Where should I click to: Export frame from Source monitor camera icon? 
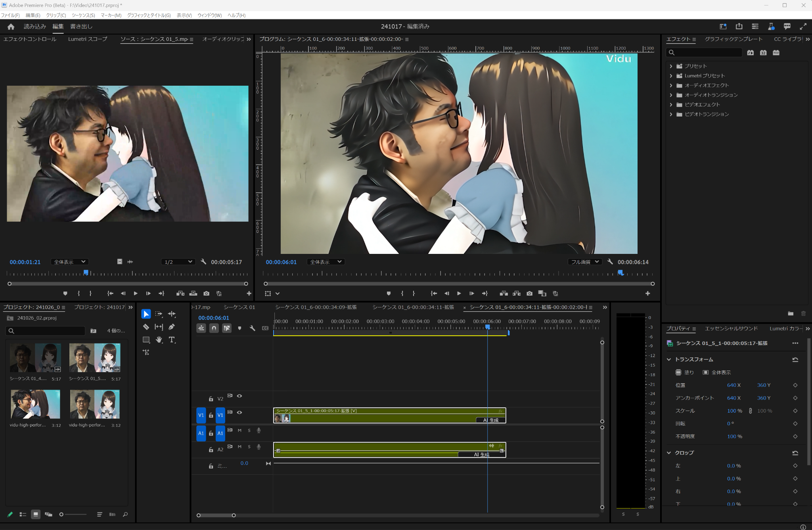(206, 294)
